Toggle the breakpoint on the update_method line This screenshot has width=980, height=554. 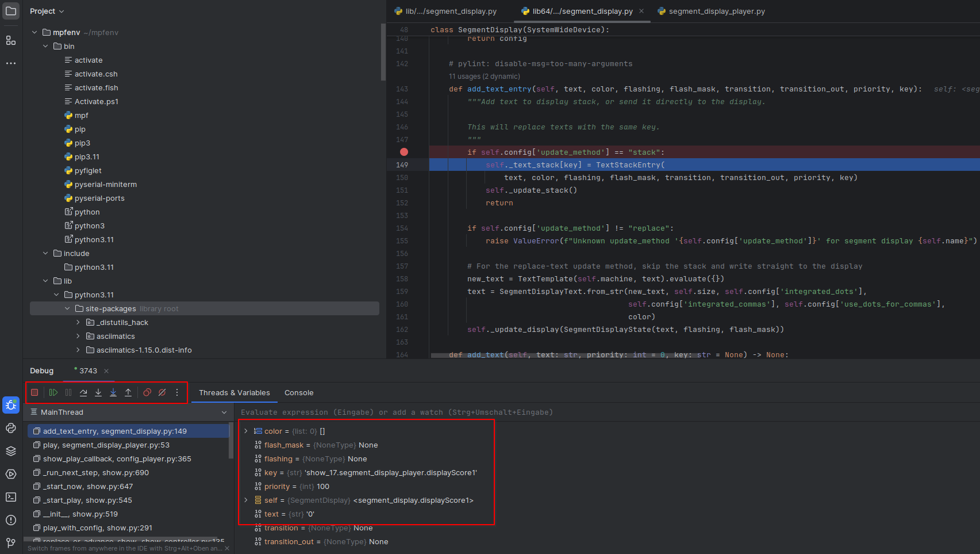(x=404, y=152)
